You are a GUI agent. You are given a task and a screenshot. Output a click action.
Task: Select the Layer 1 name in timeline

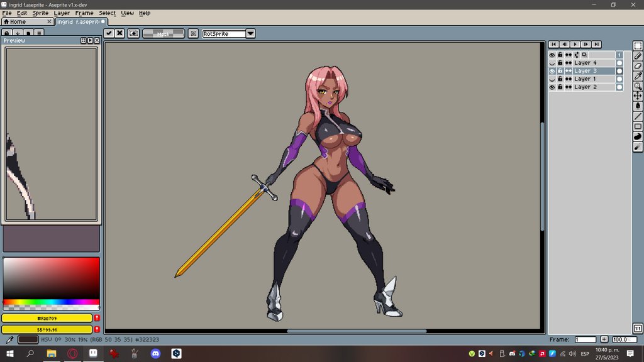tap(585, 79)
